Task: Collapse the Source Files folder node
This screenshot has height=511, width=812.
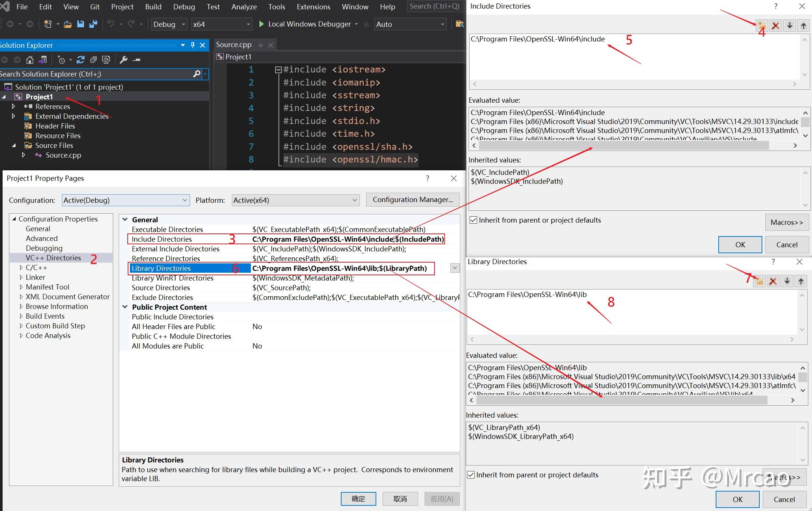Action: point(13,145)
